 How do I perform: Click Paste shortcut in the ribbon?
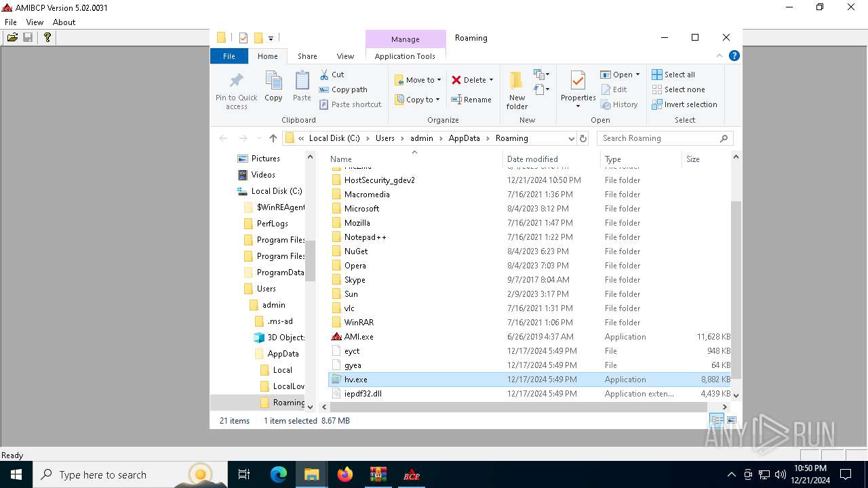(x=351, y=104)
